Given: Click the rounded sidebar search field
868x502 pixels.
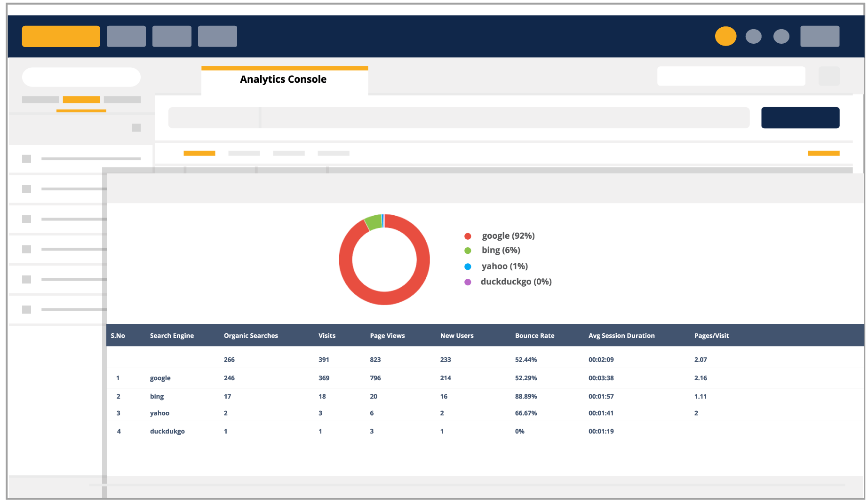Looking at the screenshot, I should (81, 77).
